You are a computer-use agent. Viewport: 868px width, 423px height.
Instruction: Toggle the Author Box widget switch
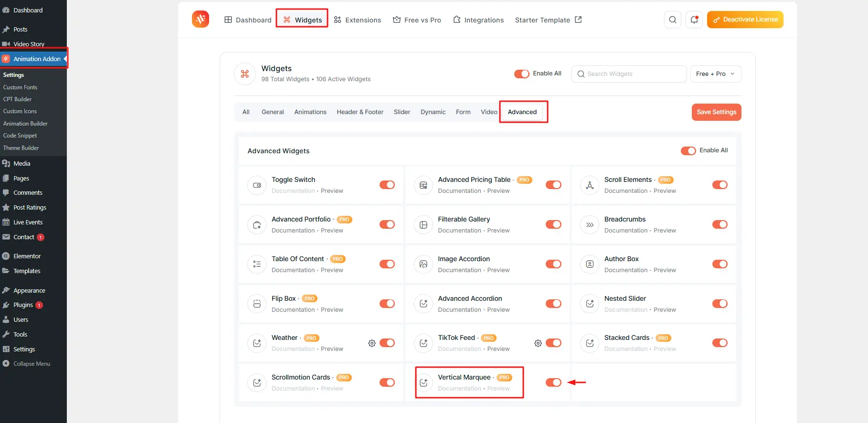pyautogui.click(x=720, y=264)
